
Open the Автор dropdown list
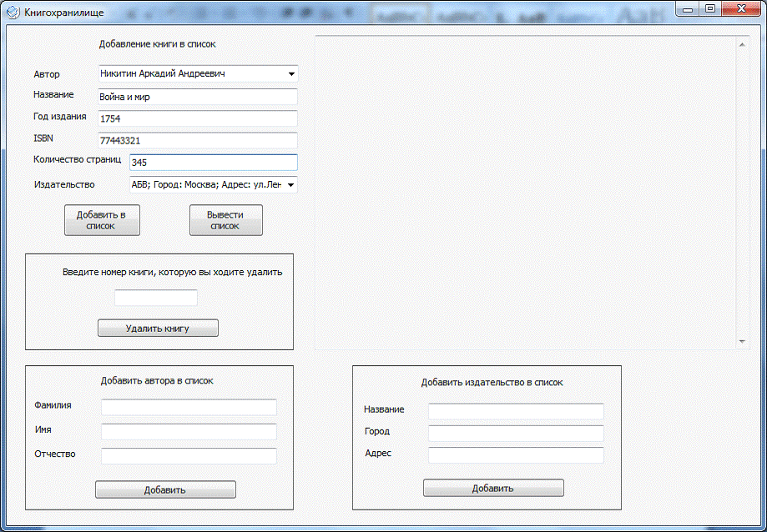click(290, 73)
